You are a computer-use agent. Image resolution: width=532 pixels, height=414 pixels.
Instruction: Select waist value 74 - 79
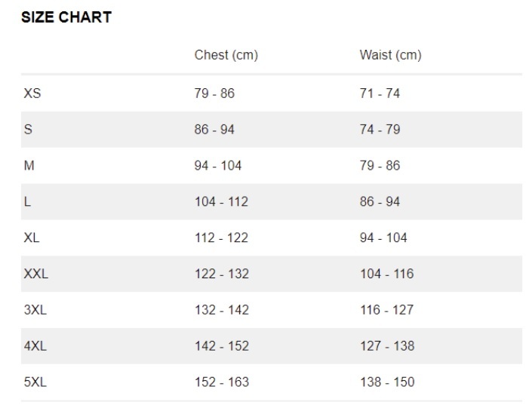(380, 129)
